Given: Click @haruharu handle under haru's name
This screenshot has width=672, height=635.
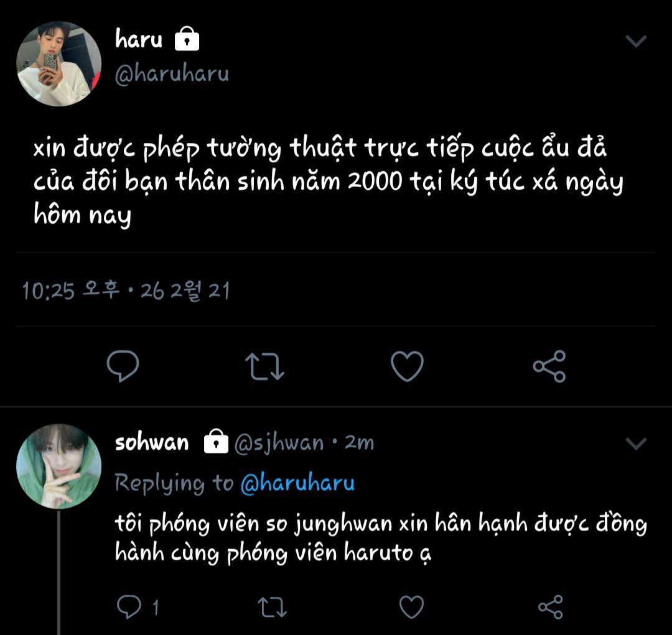Looking at the screenshot, I should click(172, 73).
